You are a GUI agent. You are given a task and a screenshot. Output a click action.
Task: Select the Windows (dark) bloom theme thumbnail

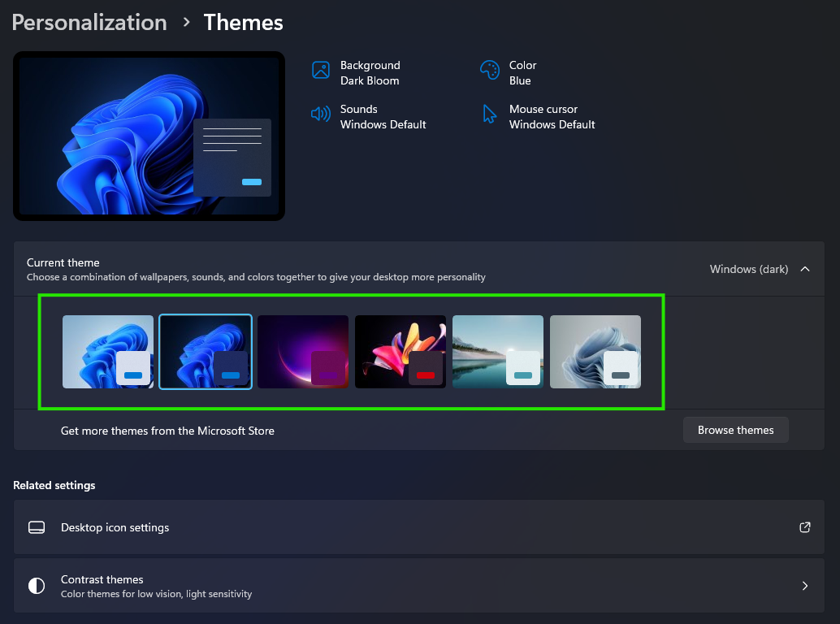pos(206,352)
